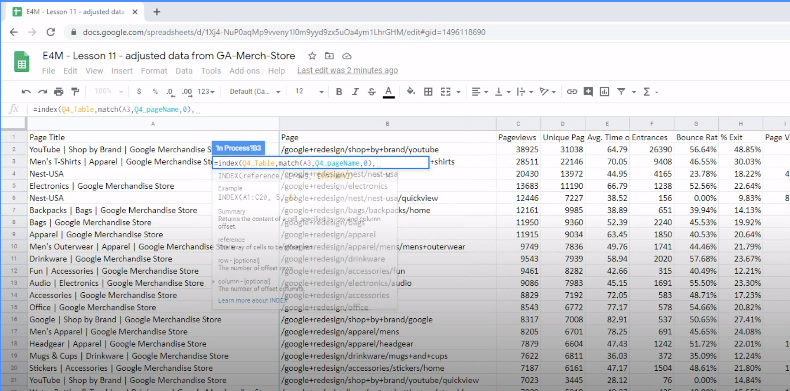This screenshot has height=391, width=790.
Task: Toggle bold formatting
Action: 339,92
